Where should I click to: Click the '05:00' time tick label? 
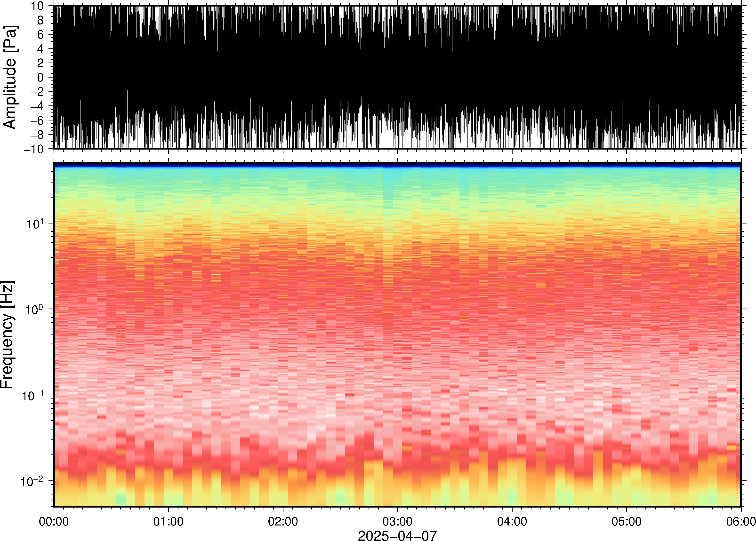(x=626, y=521)
